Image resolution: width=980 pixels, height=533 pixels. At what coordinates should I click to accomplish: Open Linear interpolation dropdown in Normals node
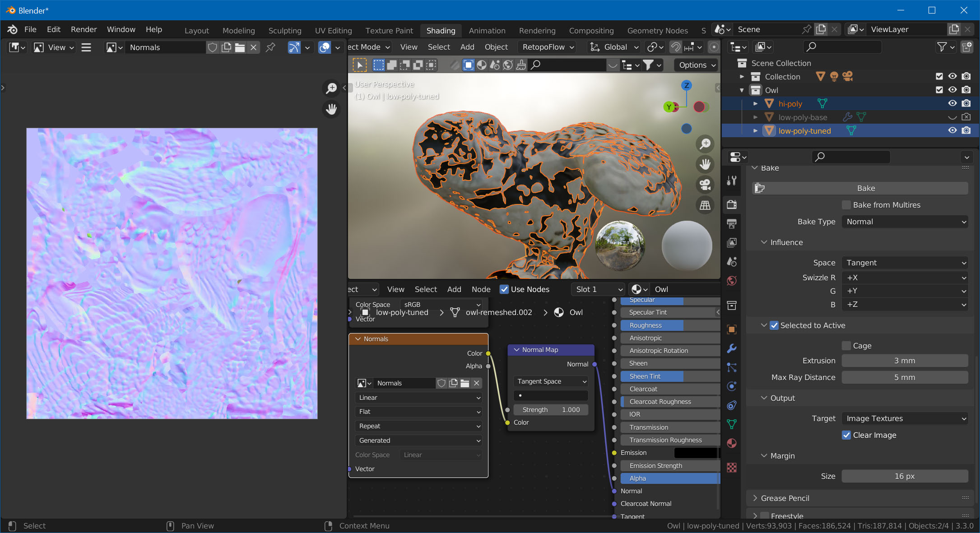[x=418, y=398]
